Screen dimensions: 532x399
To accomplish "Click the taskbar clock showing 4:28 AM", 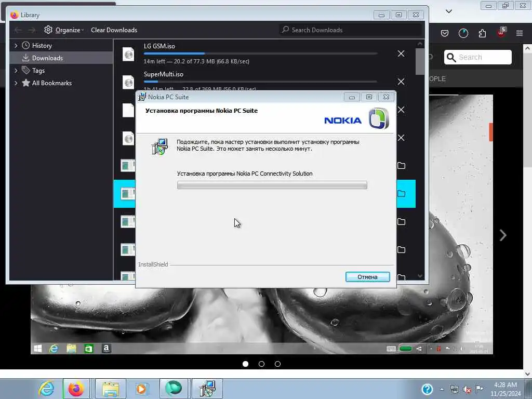I will pyautogui.click(x=505, y=389).
